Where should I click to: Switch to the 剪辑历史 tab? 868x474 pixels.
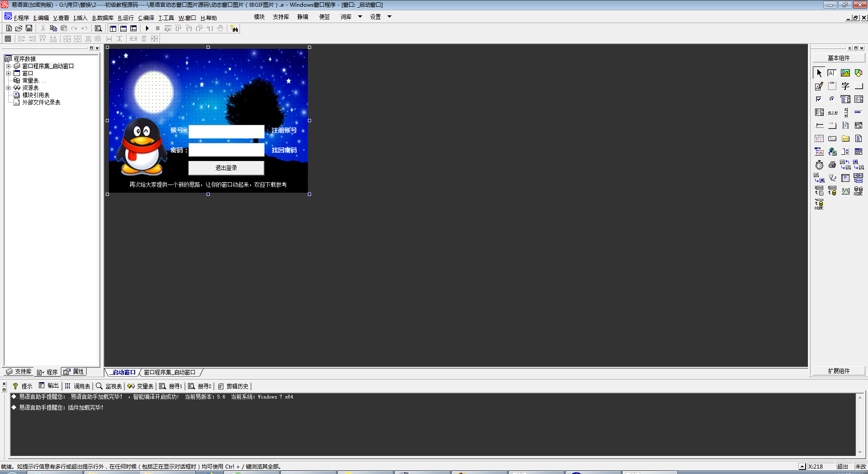pos(233,386)
